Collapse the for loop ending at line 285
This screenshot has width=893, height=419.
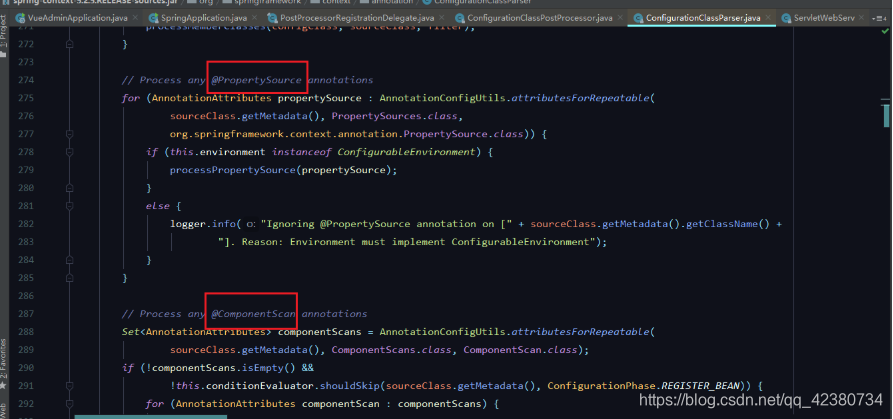69,278
